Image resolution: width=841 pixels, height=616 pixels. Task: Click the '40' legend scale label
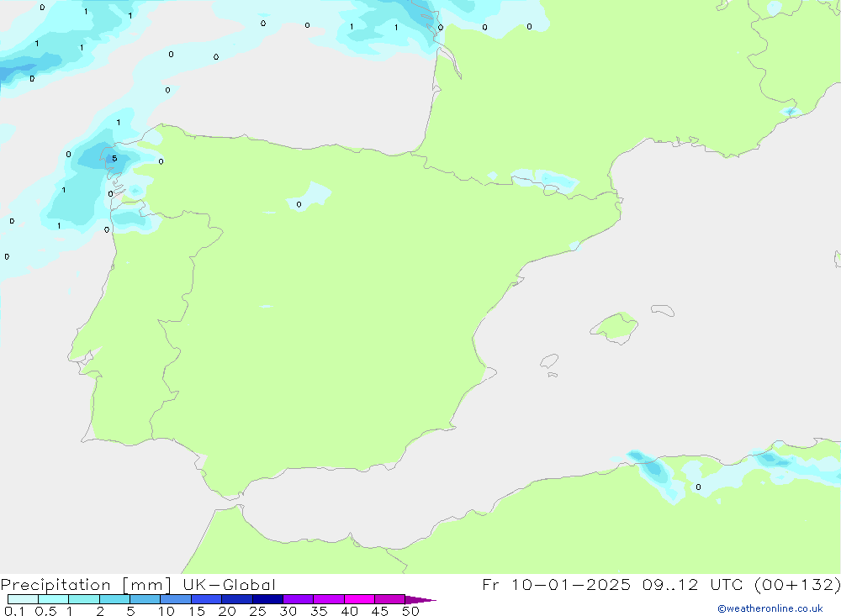coord(350,611)
